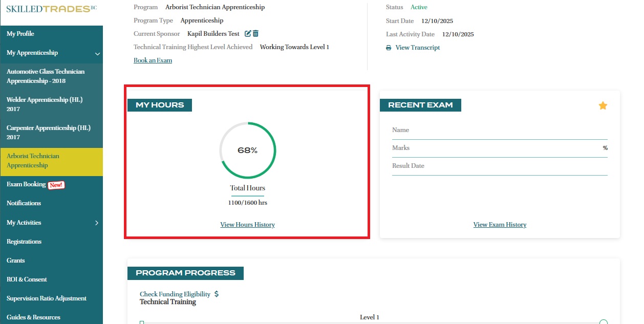Open Carpenter Apprenticeship (HL) 2017

pyautogui.click(x=49, y=133)
